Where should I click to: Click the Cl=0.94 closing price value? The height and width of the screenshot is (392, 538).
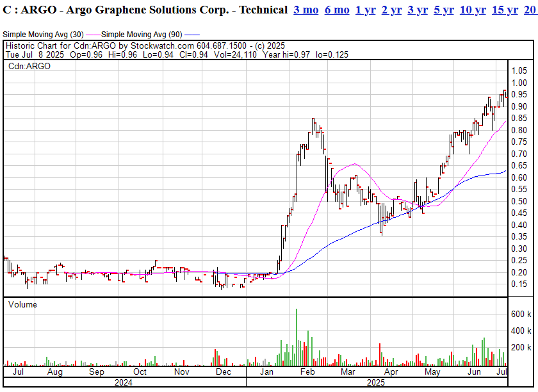[193, 55]
